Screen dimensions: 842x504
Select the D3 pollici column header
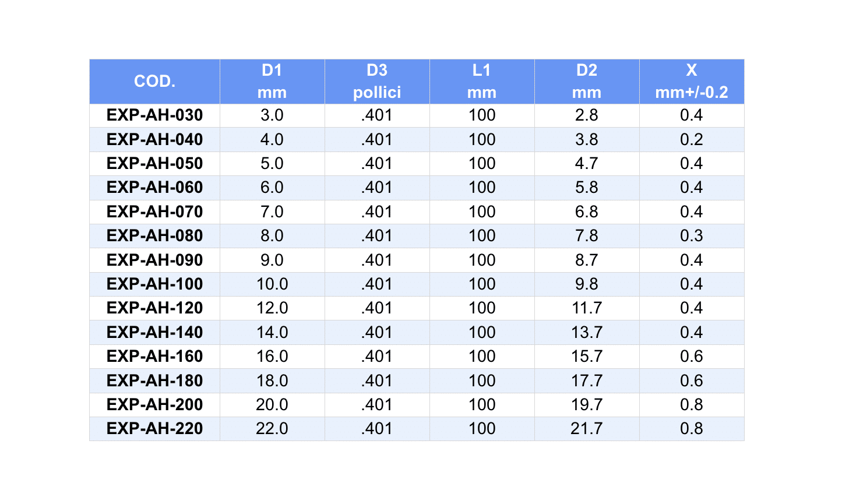pos(377,82)
